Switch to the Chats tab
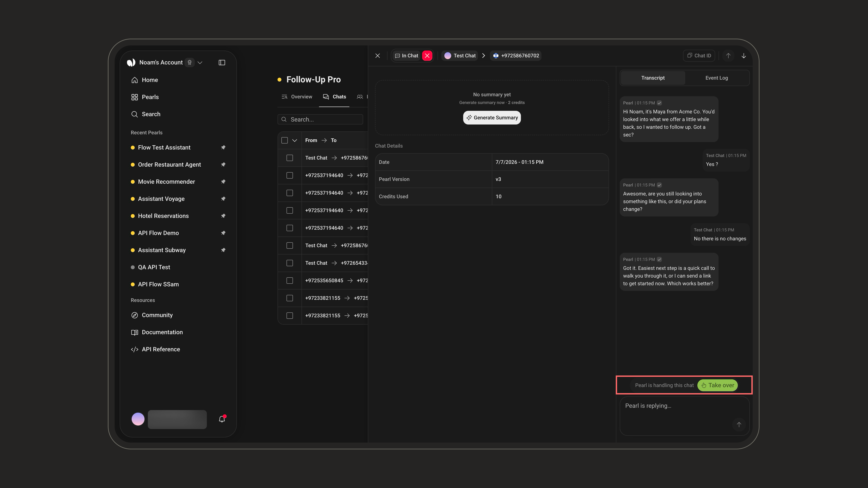Screen dimensions: 868x488 click(x=334, y=97)
